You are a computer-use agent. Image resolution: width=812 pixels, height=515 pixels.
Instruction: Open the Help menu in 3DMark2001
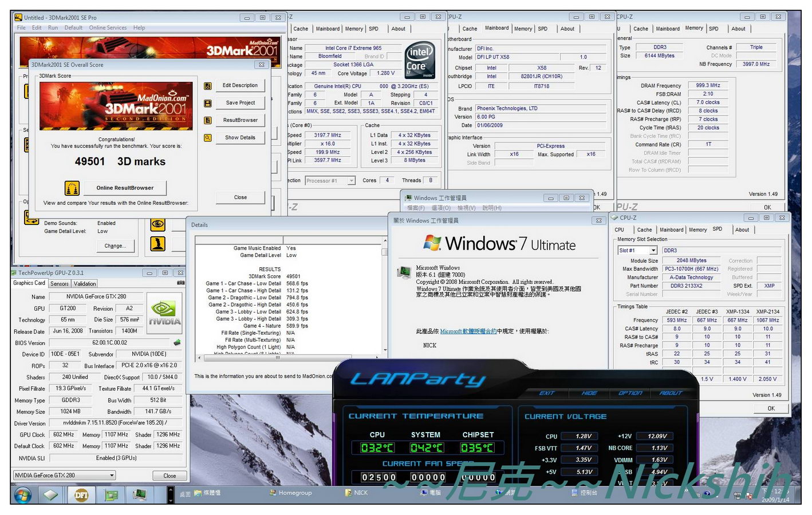tap(139, 27)
